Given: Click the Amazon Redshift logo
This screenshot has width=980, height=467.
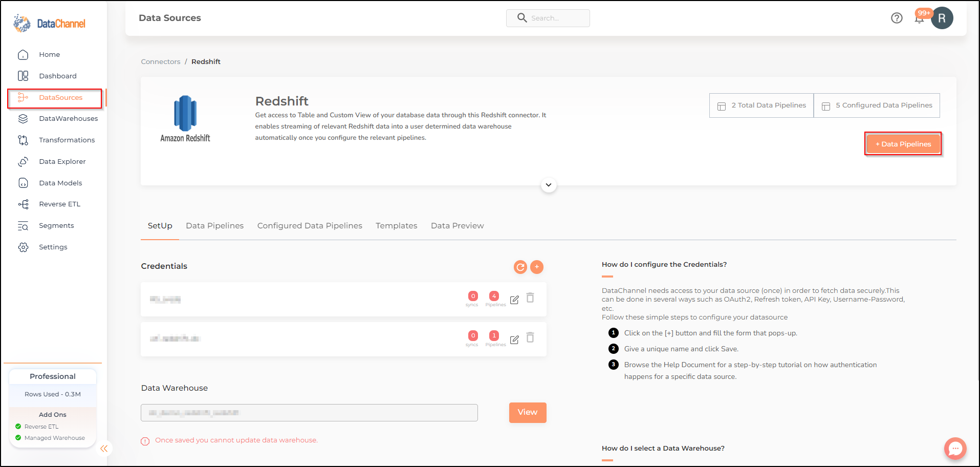Looking at the screenshot, I should (x=185, y=119).
